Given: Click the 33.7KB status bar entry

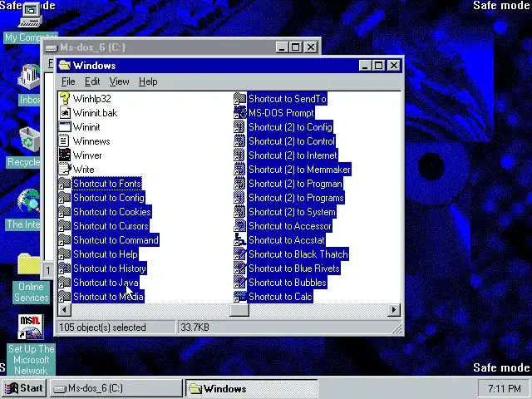Looking at the screenshot, I should click(x=195, y=328).
